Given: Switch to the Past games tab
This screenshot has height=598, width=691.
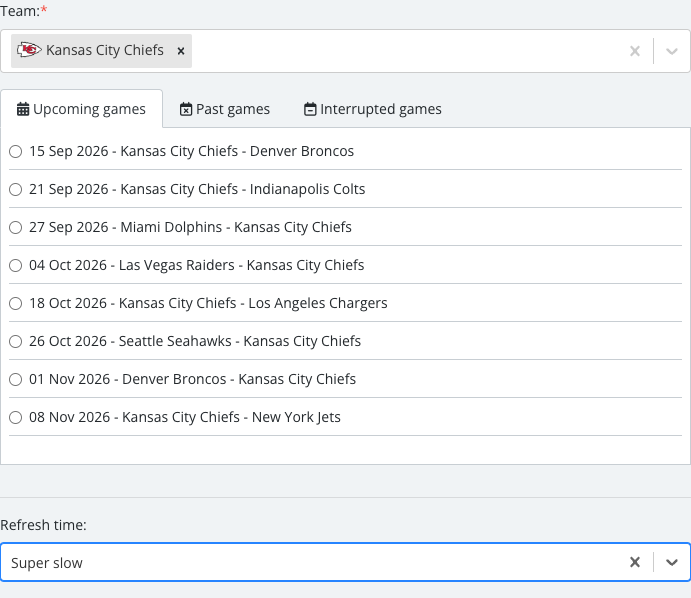Looking at the screenshot, I should 225,109.
